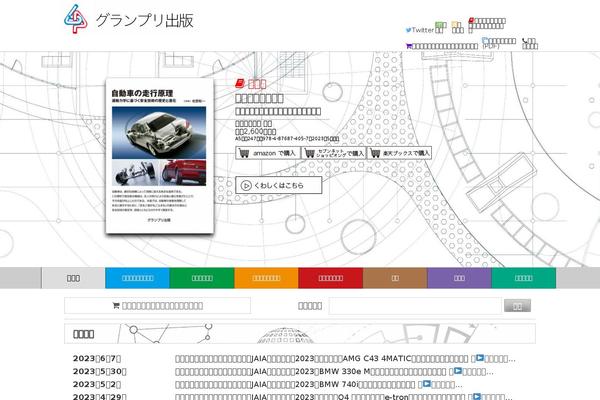600x400 pixels.
Task: Click the amazon で購入 button
Action: coord(267,153)
